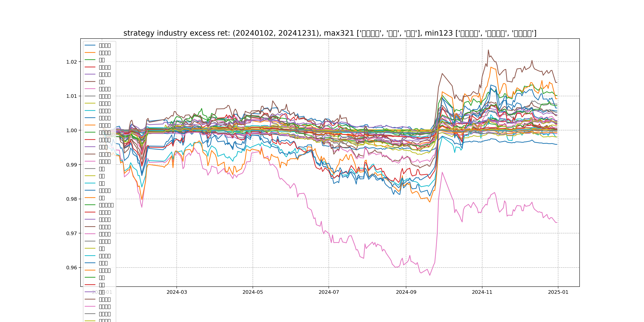Image resolution: width=644 pixels, height=322 pixels.
Task: Click the pink line's lowest trough near 0.958
Action: click(x=430, y=275)
